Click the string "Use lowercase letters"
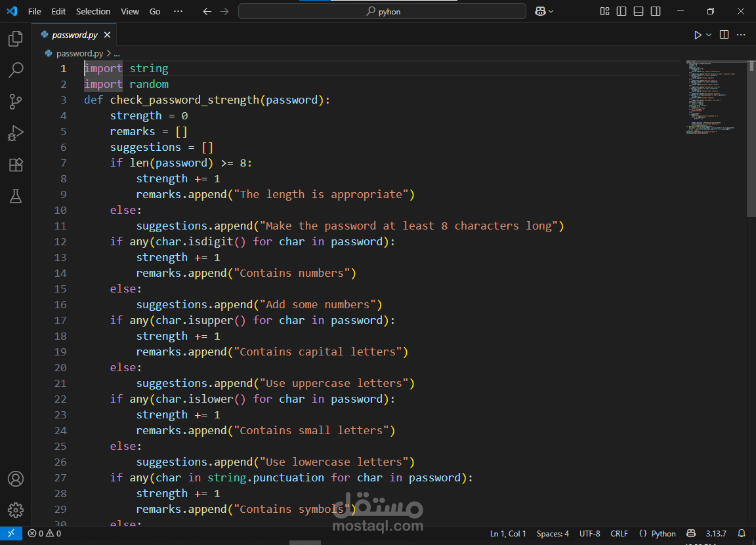The height and width of the screenshot is (545, 756). click(x=334, y=462)
